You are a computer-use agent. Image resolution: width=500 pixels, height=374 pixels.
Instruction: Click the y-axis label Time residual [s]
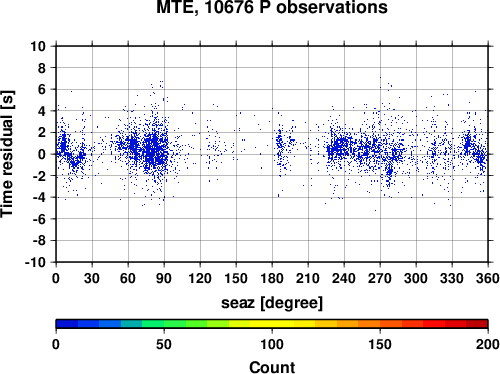point(7,154)
